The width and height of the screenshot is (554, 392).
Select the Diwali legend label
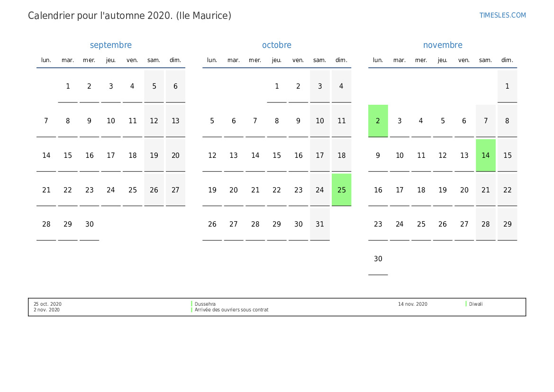point(476,304)
